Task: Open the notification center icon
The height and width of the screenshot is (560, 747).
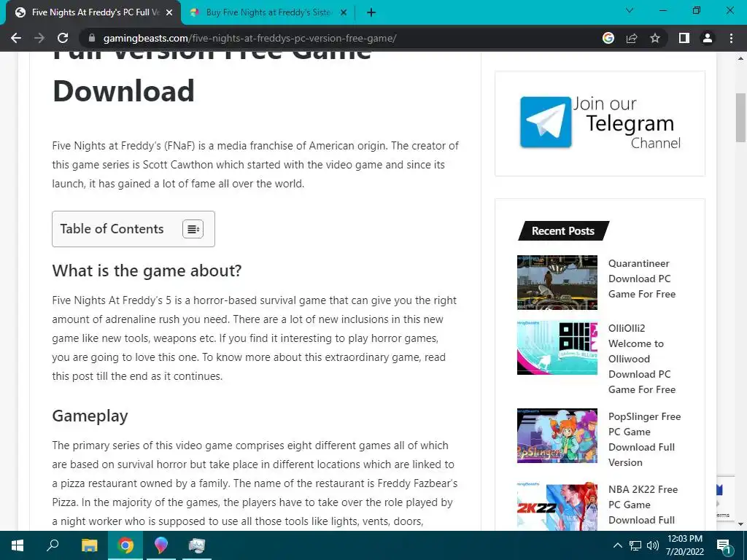Action: pyautogui.click(x=724, y=545)
